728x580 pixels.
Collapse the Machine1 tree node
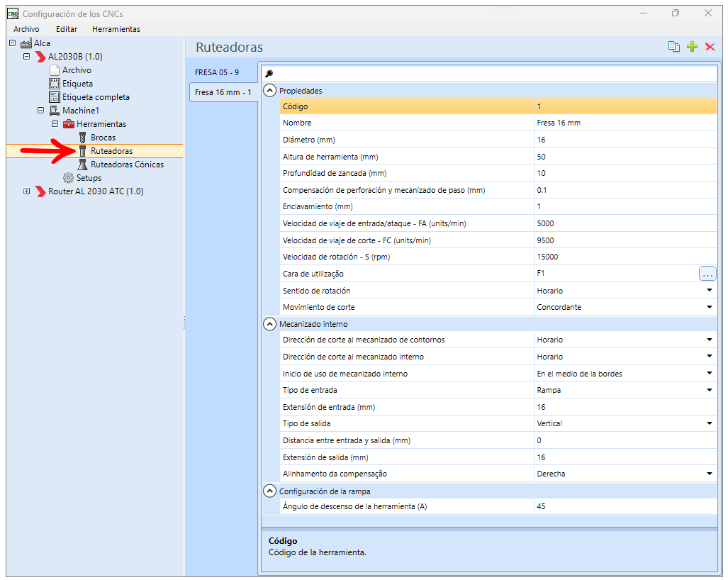pyautogui.click(x=41, y=111)
